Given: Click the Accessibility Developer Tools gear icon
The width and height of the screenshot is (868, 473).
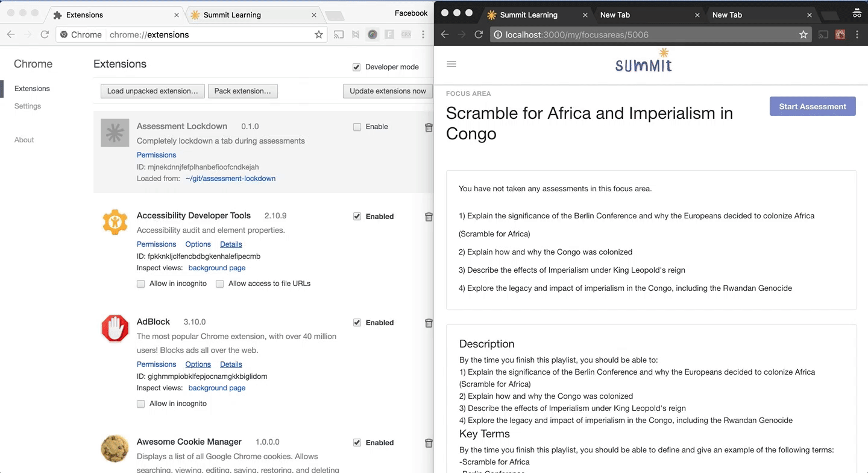Looking at the screenshot, I should coord(115,223).
